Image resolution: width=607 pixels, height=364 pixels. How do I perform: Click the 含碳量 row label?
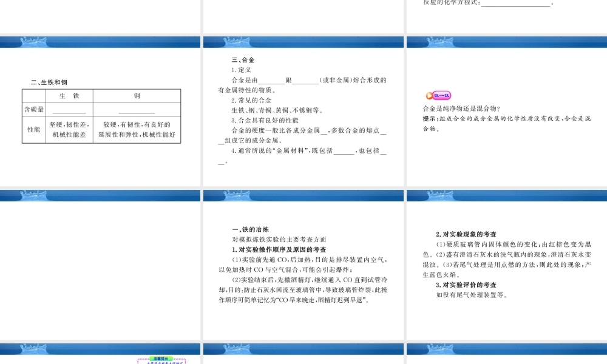[x=34, y=109]
